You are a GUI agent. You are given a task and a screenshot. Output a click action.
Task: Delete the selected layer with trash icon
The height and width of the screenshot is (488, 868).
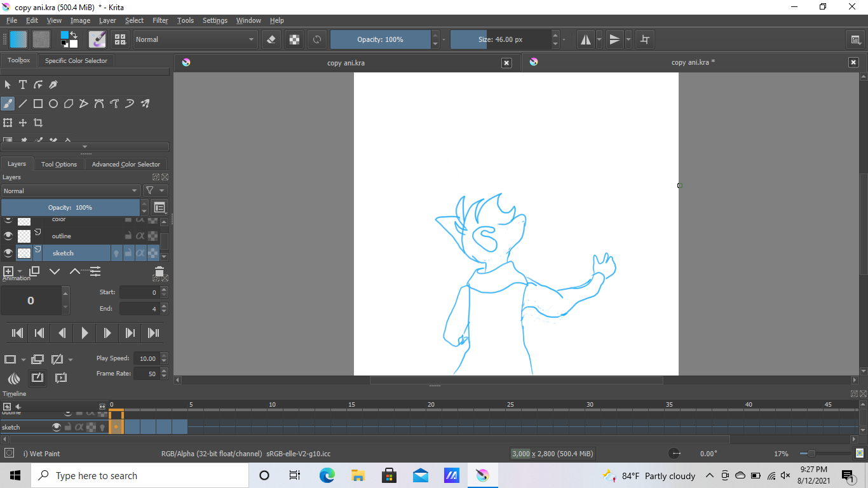159,272
